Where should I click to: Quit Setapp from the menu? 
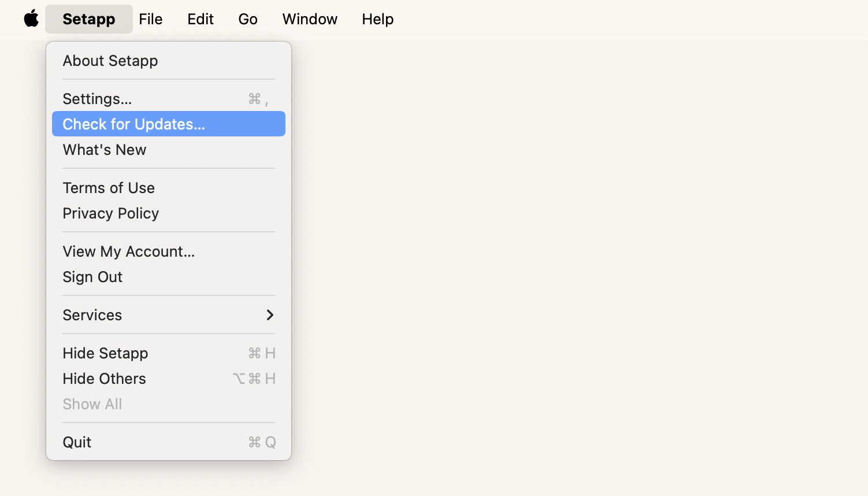[169, 442]
